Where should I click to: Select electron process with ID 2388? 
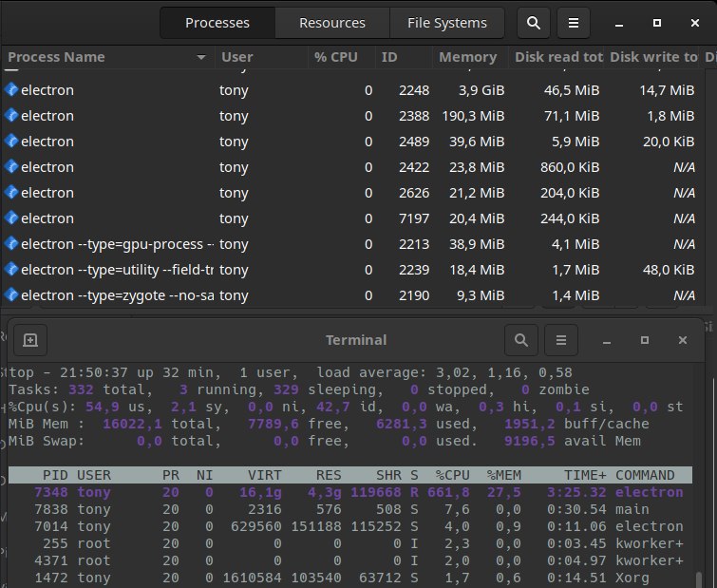(285, 116)
